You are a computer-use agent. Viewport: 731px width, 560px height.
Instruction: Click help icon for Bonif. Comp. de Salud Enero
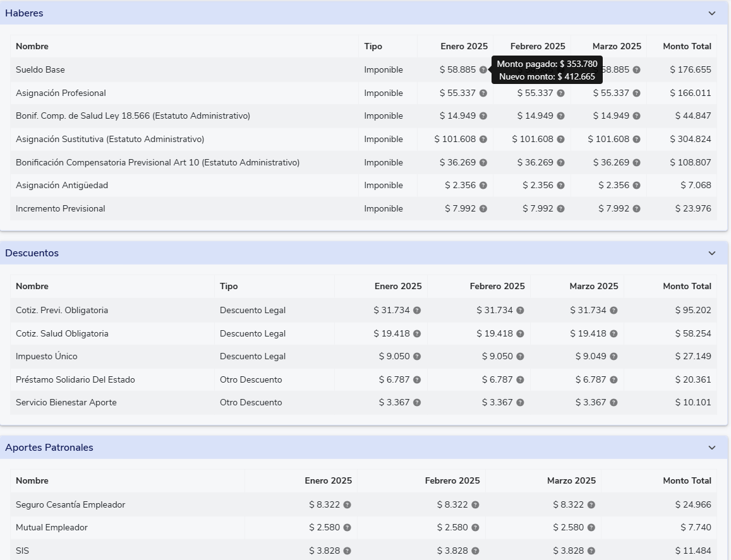(x=483, y=116)
